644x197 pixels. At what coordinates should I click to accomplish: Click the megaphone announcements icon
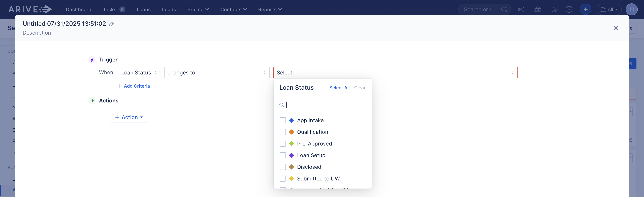pos(555,9)
